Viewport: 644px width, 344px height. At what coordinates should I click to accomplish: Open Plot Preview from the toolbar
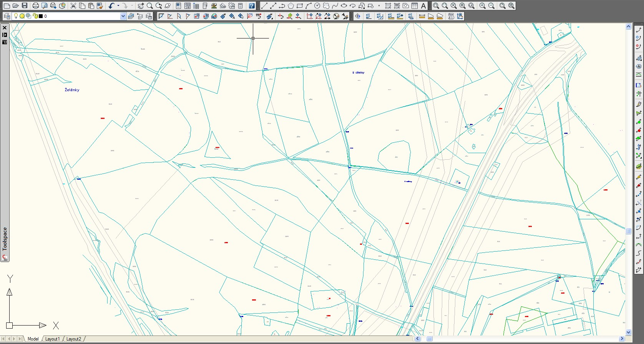click(45, 6)
